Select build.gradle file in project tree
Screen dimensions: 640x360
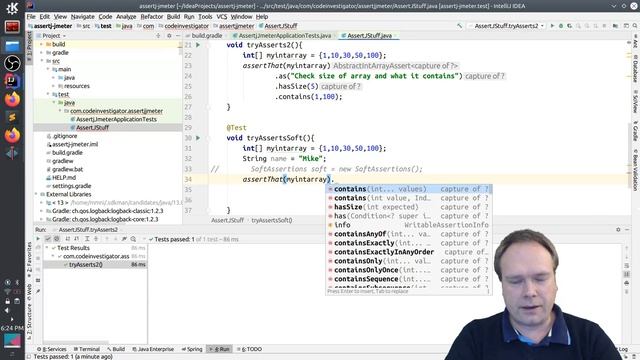tap(67, 153)
